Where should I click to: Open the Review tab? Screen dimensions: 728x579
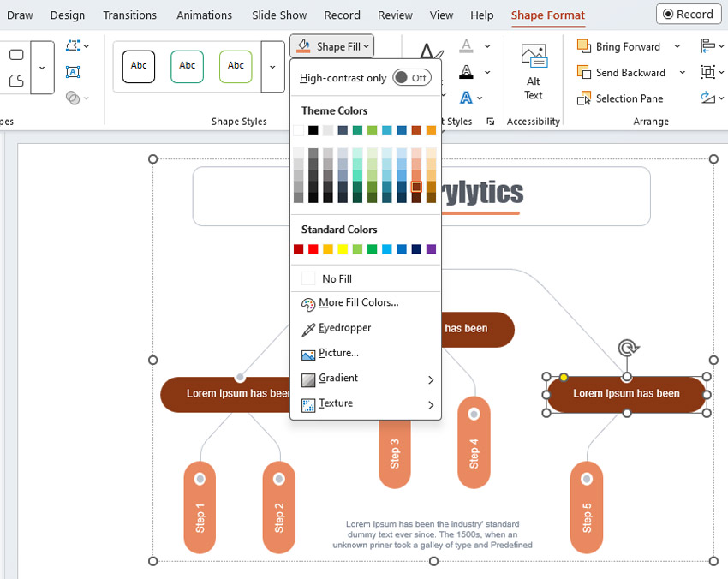click(395, 15)
